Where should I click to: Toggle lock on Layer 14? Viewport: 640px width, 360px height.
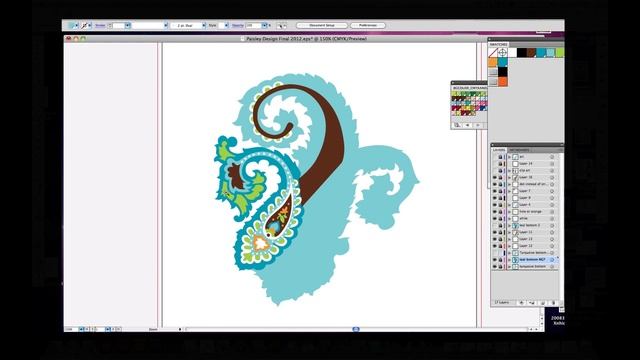click(x=500, y=164)
